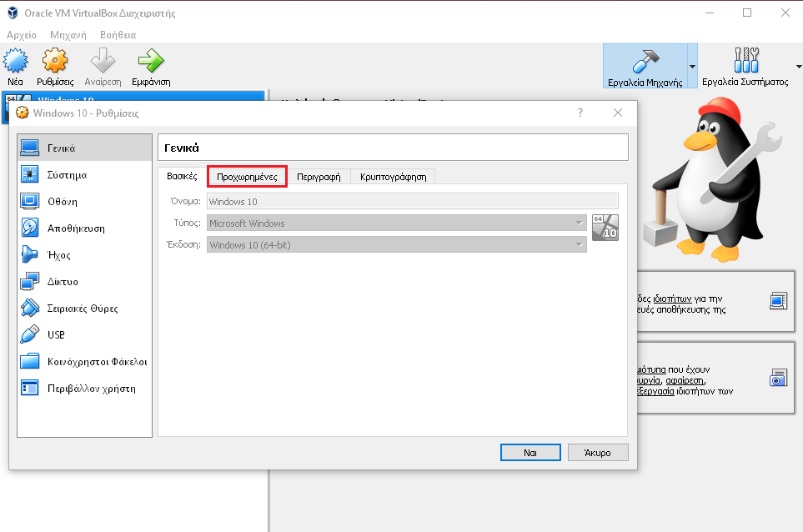Viewport: 803px width, 532px height.
Task: Click the snapshots tool icon in the welcome pane
Action: click(x=779, y=378)
